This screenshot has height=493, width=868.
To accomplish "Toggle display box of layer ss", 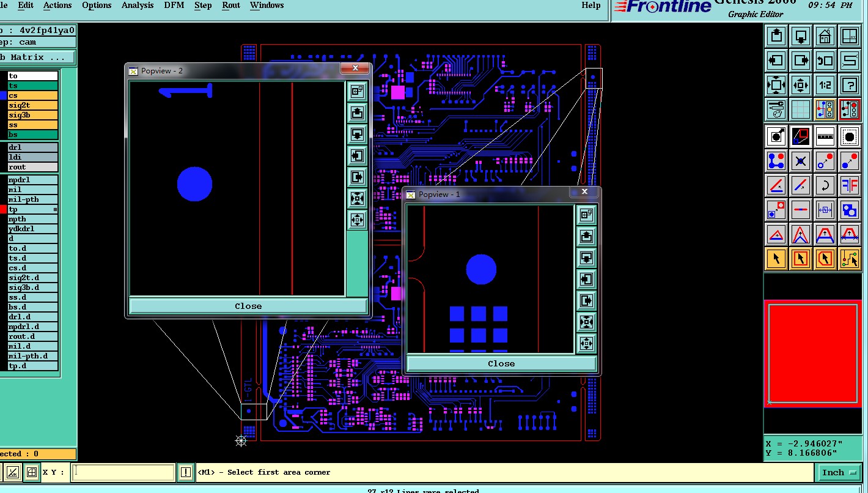I will [3, 125].
